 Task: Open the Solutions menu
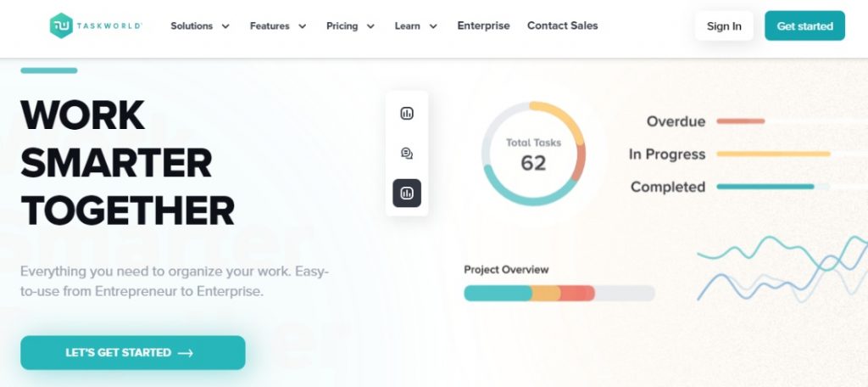coord(192,26)
